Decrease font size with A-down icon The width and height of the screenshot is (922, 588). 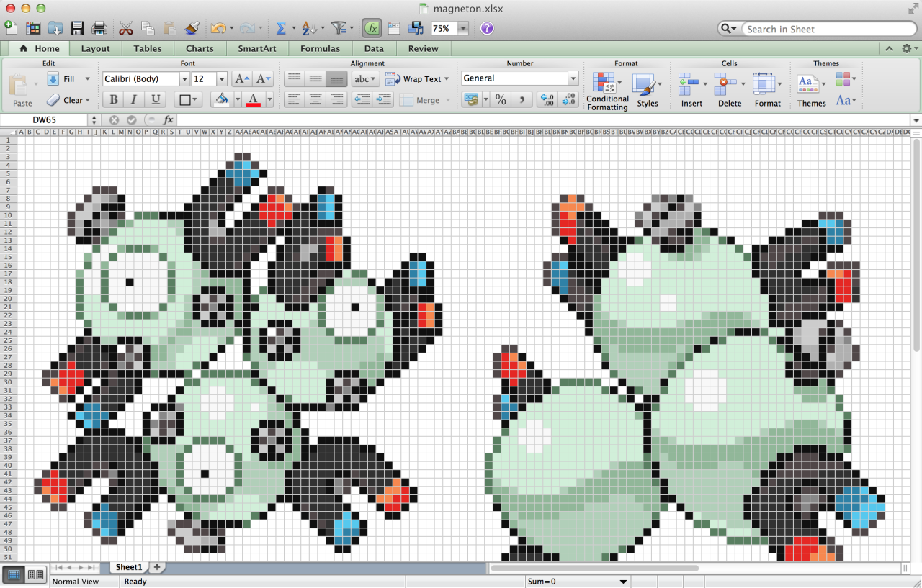264,79
